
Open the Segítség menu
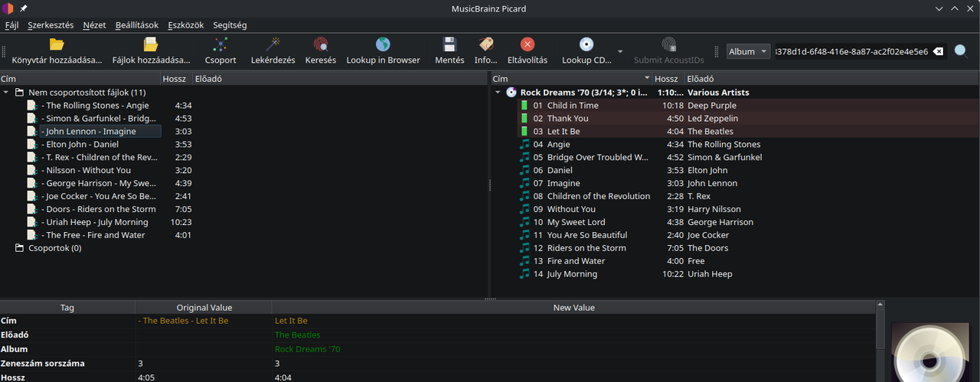[229, 24]
